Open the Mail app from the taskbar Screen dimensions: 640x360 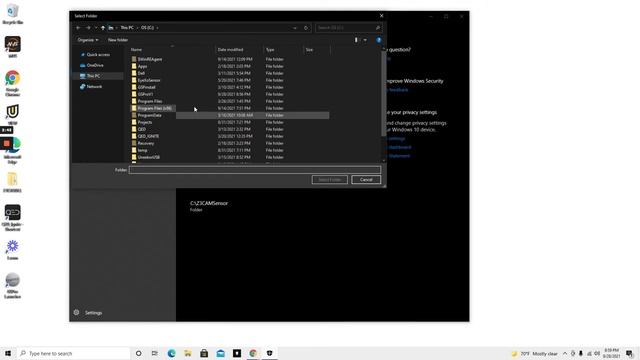point(220,353)
